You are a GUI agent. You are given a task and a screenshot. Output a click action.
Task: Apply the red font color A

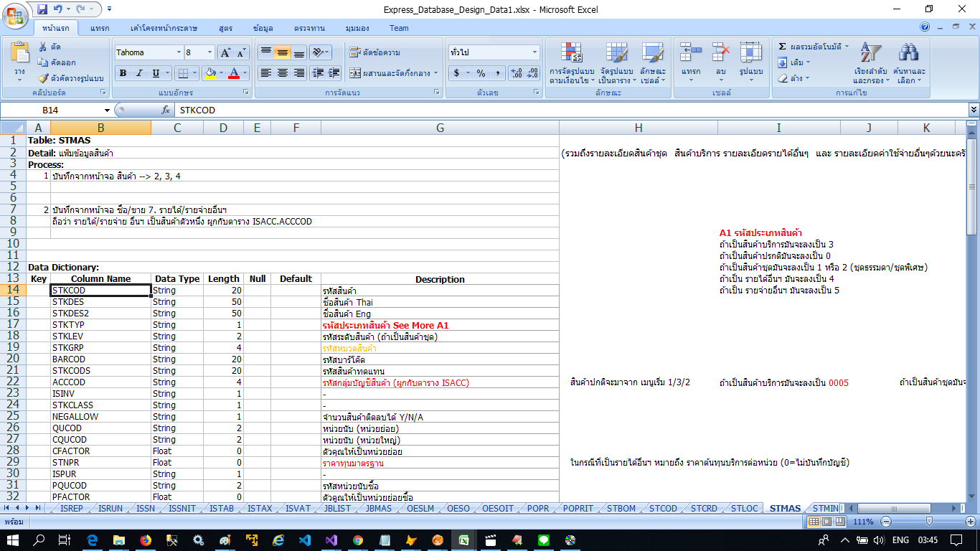point(233,73)
